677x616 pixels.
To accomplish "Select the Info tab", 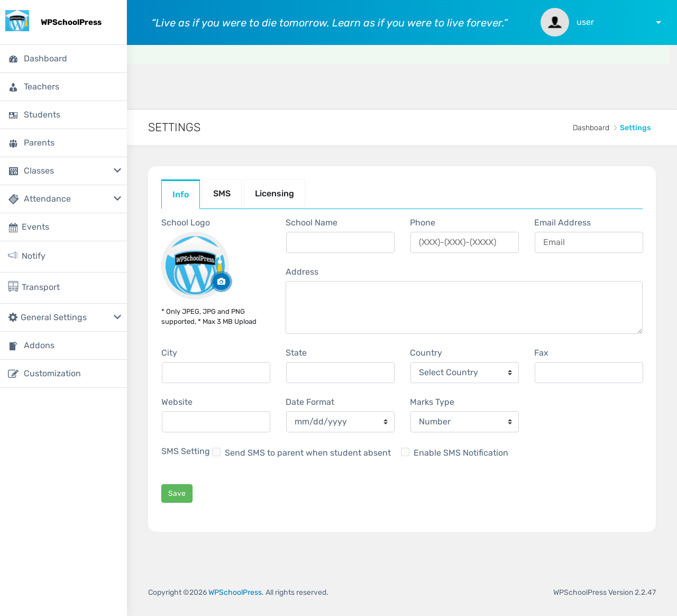I will [180, 194].
